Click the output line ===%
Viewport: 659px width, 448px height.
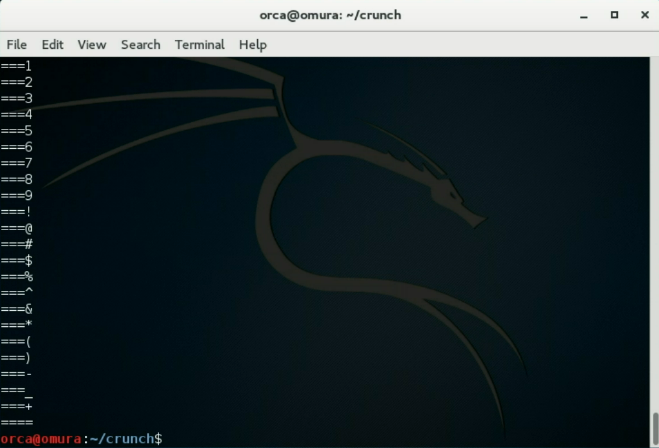tap(16, 277)
